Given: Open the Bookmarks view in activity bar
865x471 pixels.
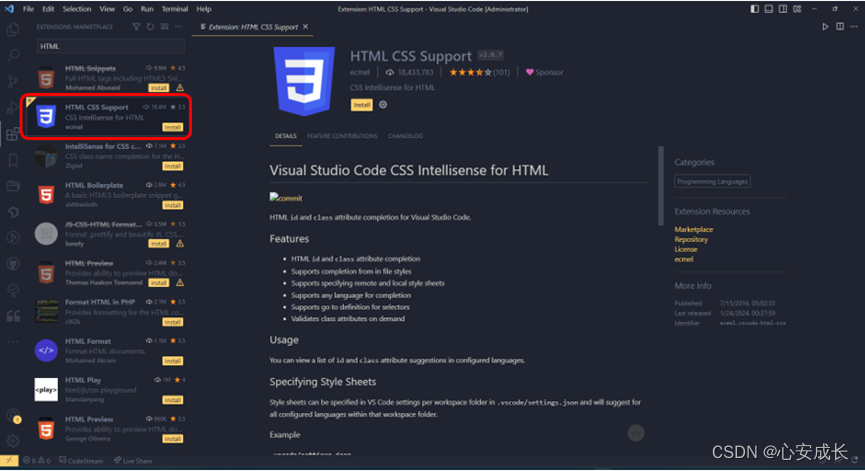Looking at the screenshot, I should 13,160.
